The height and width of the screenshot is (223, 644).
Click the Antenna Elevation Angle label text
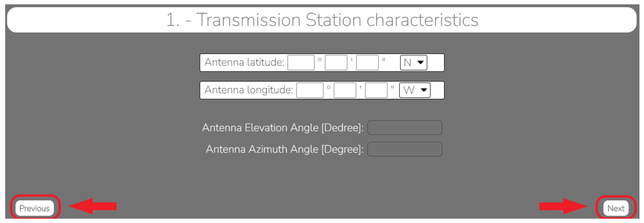(x=283, y=128)
